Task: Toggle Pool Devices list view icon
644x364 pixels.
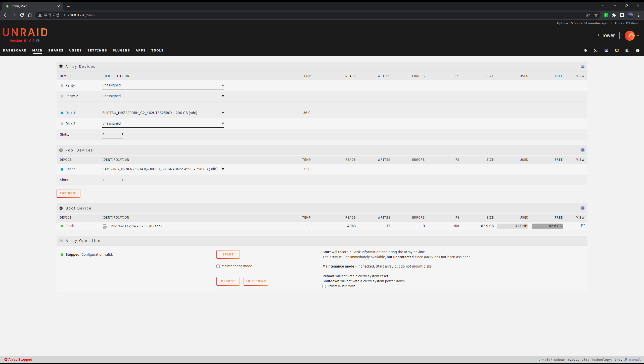Action: point(582,150)
